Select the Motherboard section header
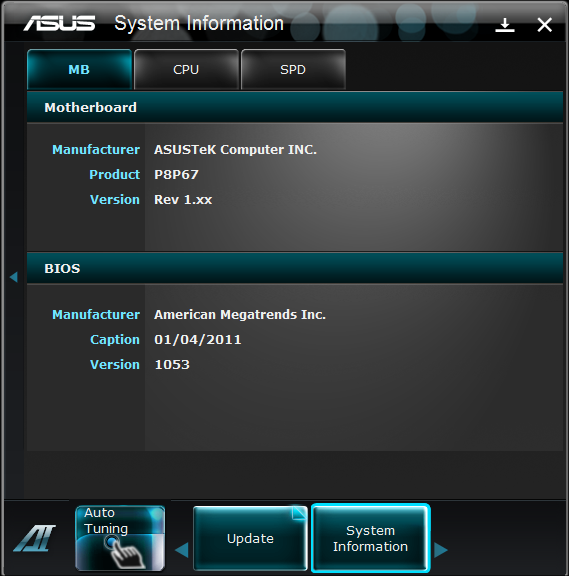Screen dimensions: 569x576 click(295, 107)
